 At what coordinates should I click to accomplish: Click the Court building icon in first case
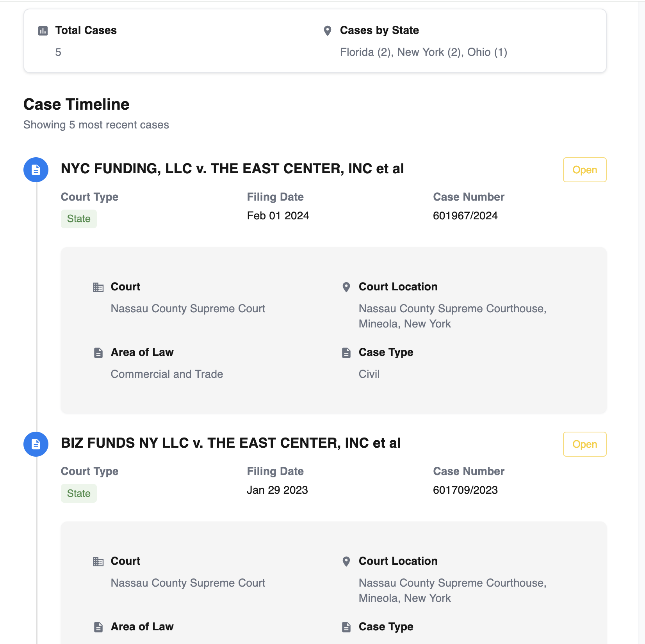(98, 287)
